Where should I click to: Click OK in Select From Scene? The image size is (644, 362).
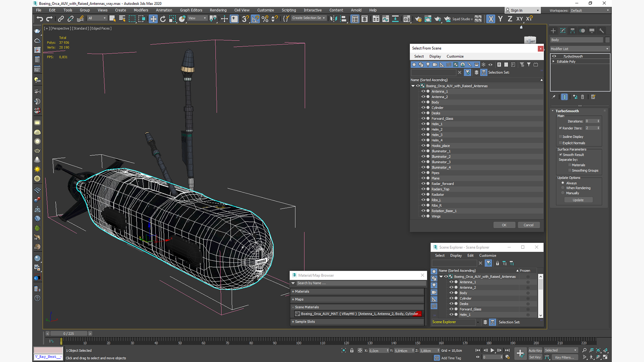tap(504, 225)
